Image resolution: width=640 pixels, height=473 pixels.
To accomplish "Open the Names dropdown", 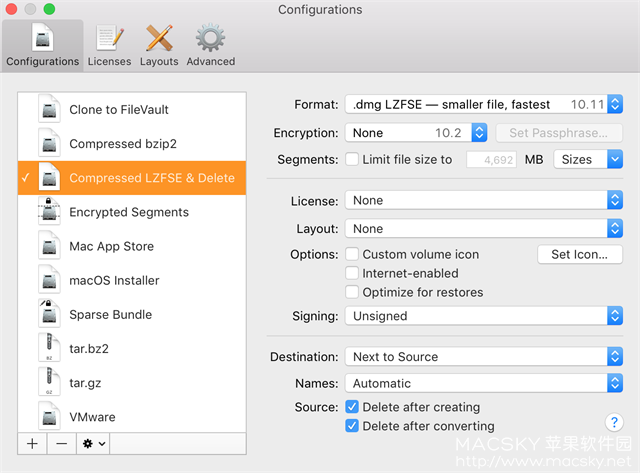I will [x=484, y=383].
